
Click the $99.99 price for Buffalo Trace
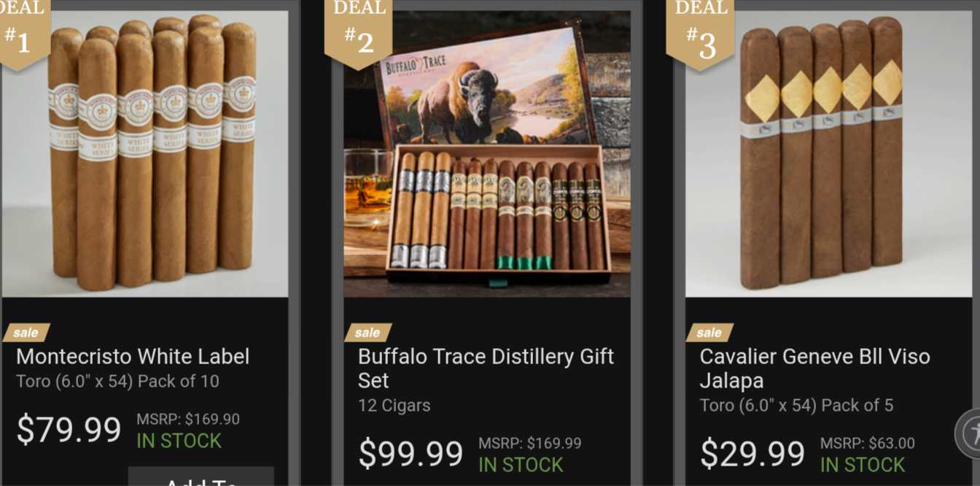tap(411, 454)
